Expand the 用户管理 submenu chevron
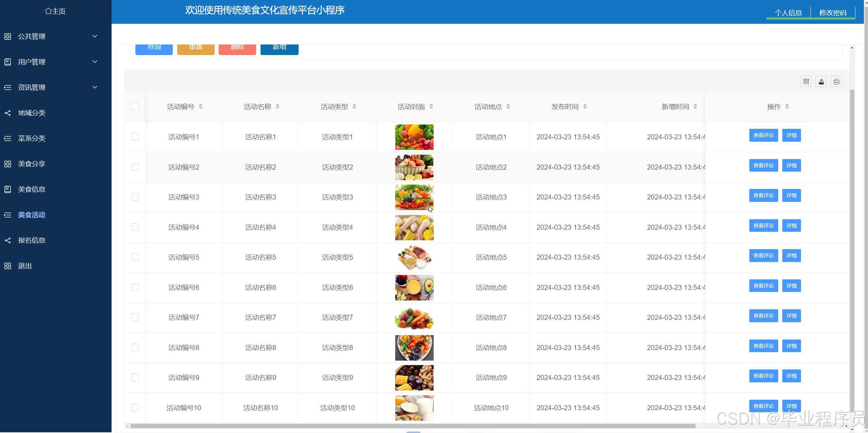Screen dimensions: 868x433 tap(95, 62)
